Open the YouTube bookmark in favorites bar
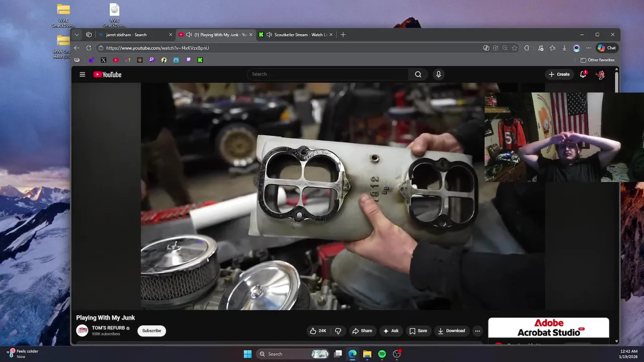644x362 pixels. 116,60
